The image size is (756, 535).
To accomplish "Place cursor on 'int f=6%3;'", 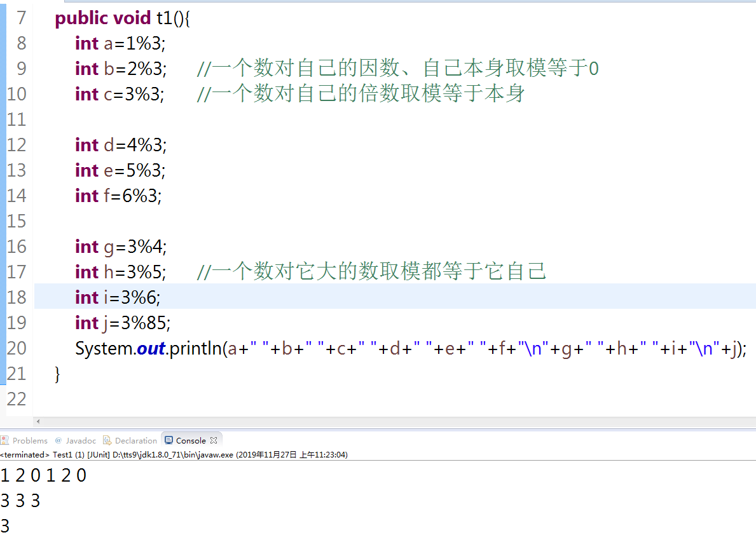I will click(x=118, y=196).
